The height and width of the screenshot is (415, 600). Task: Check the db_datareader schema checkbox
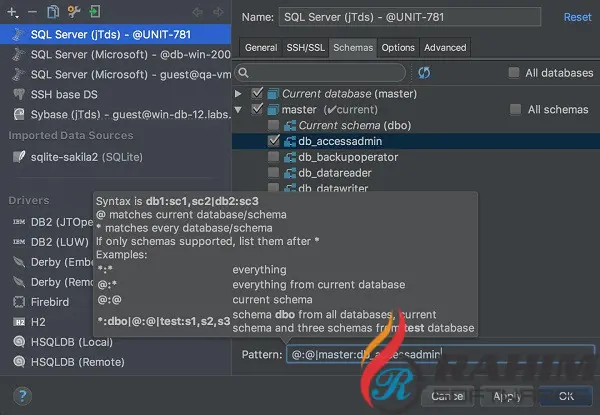(273, 173)
